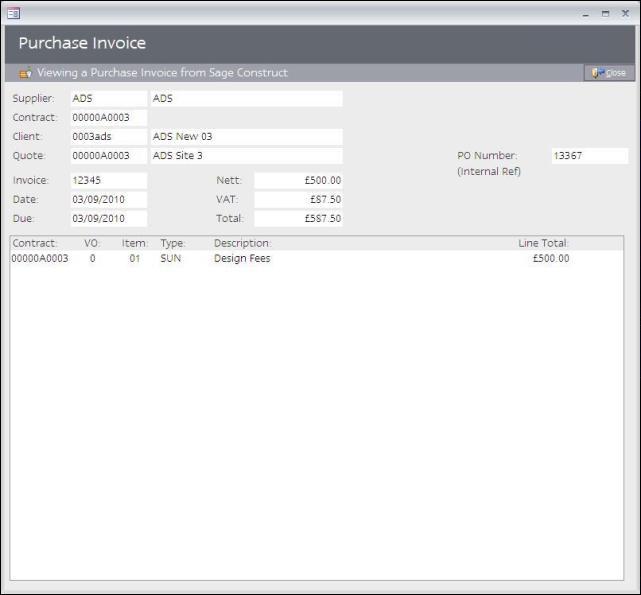This screenshot has width=641, height=595.
Task: Click the form icon in the title bar
Action: click(14, 13)
